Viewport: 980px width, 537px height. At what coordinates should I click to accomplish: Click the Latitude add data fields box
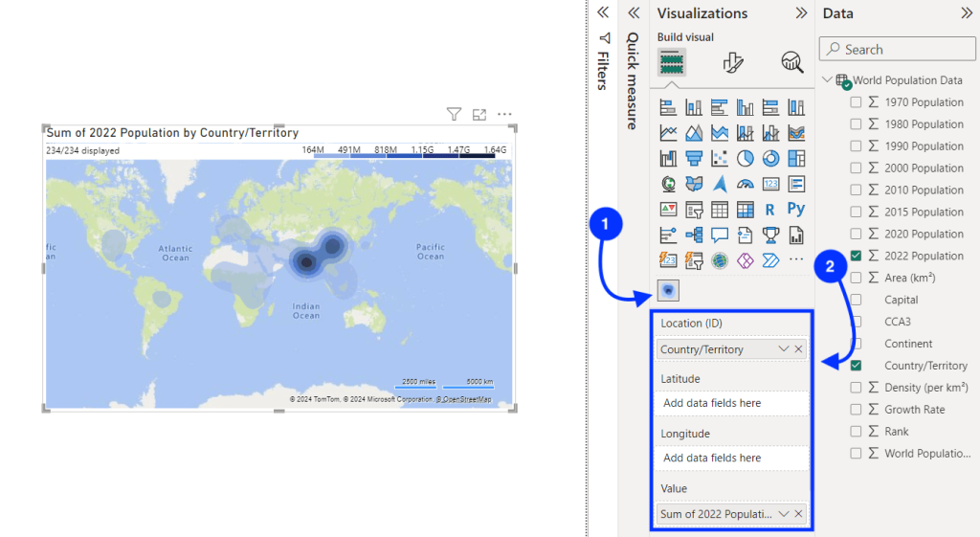click(731, 403)
